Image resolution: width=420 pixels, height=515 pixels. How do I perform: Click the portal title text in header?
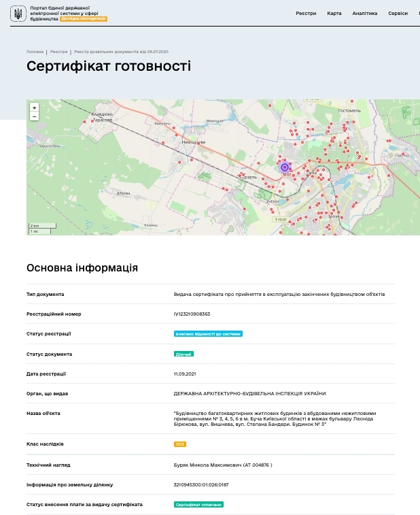tap(64, 13)
